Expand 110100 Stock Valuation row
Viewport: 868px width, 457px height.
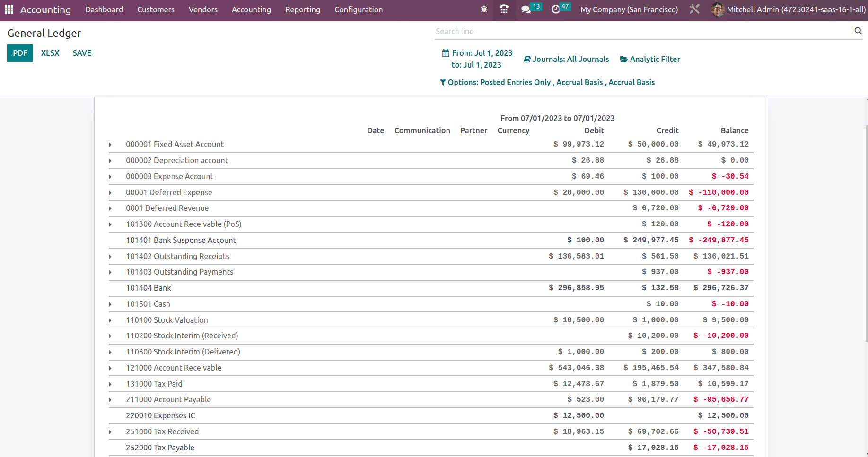coord(110,320)
